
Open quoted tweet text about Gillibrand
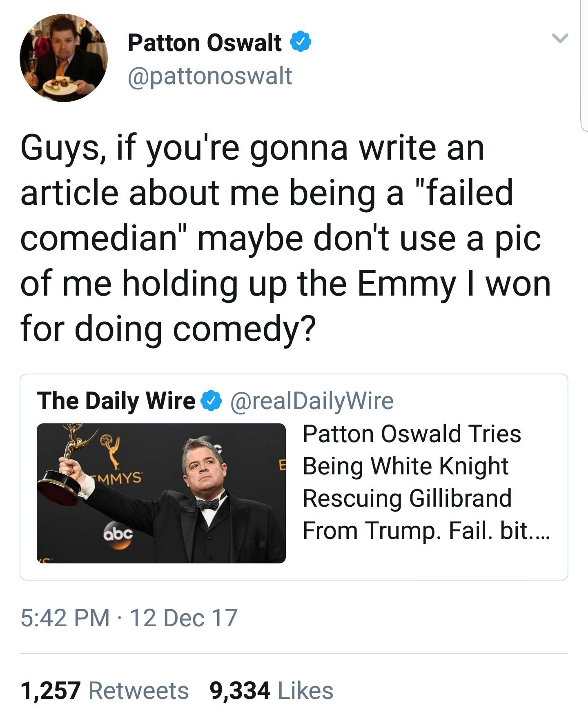412,482
